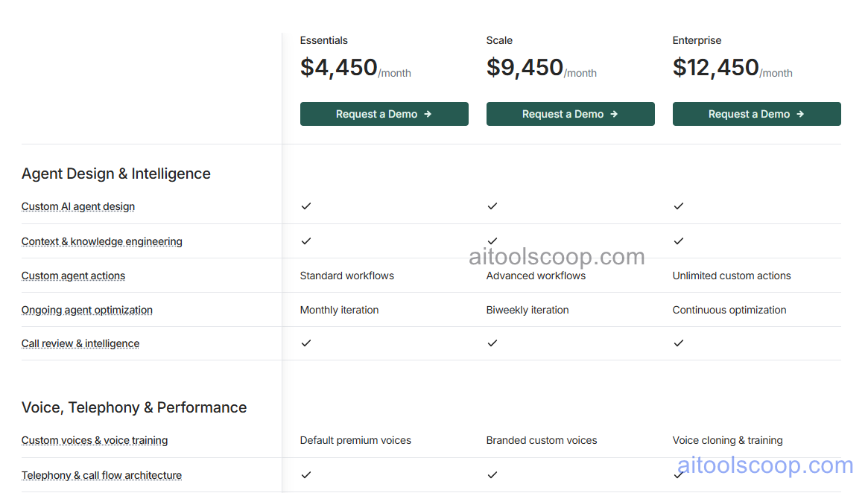This screenshot has height=493, width=868.
Task: Open the Custom AI agent design feature details
Action: click(77, 206)
